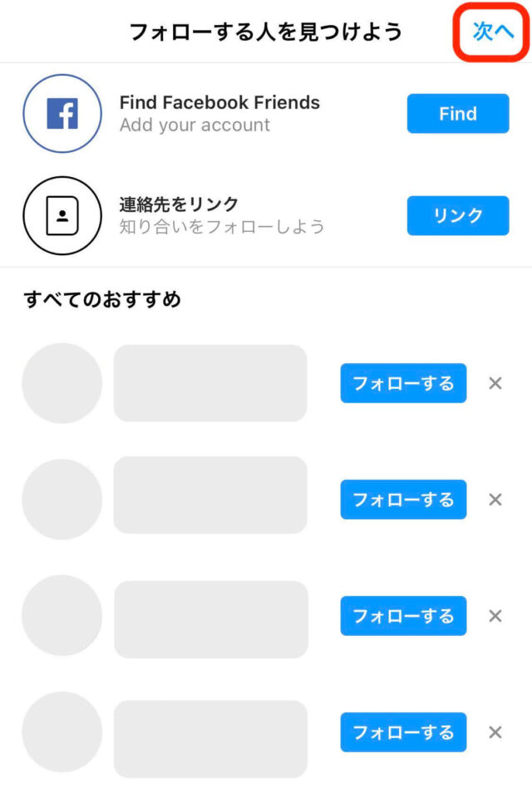Click the Facebook friends circular badge
The image size is (532, 798).
point(62,113)
